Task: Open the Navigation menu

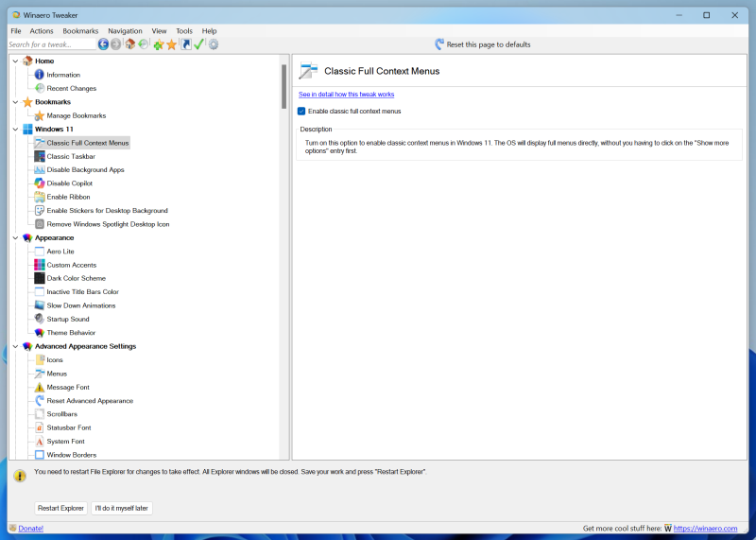Action: pos(125,31)
